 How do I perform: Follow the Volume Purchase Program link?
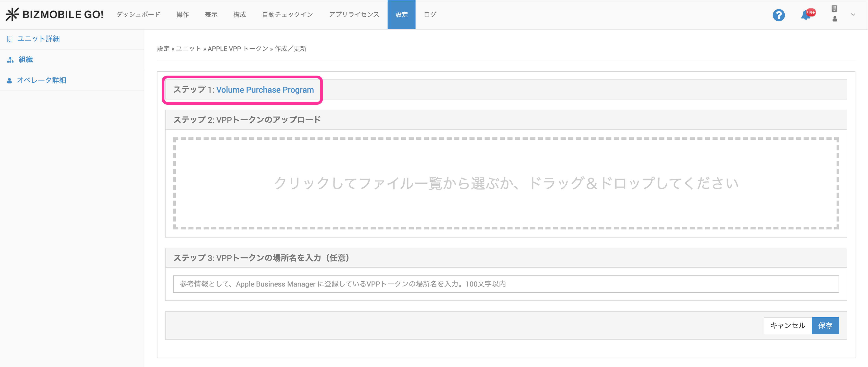(x=265, y=90)
